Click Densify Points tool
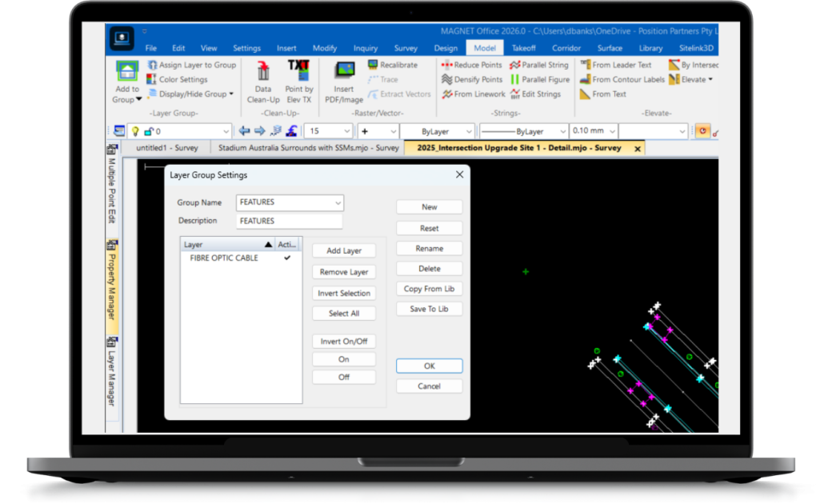This screenshot has width=824, height=504. point(472,79)
